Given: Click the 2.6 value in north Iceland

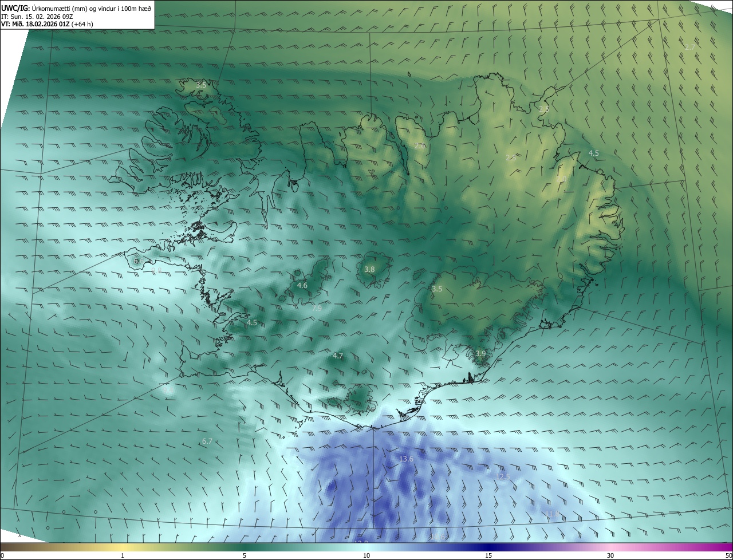Looking at the screenshot, I should 420,146.
